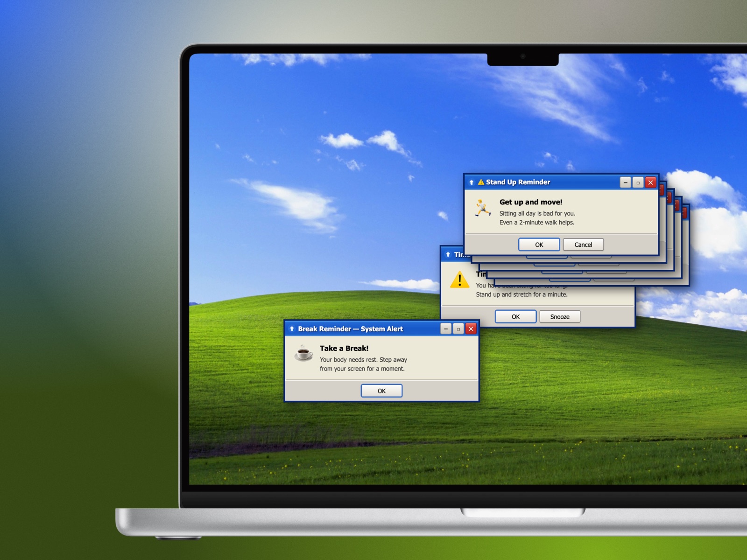This screenshot has width=747, height=560.
Task: Click the up-arrow icon in the stretch dialog title bar
Action: 448,254
